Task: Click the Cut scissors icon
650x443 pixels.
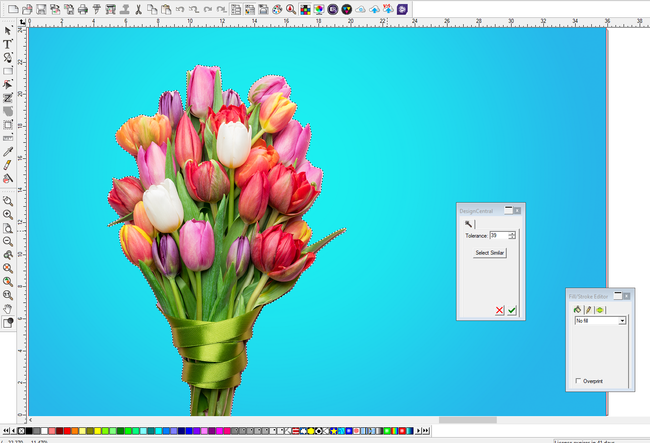Action: tap(137, 9)
